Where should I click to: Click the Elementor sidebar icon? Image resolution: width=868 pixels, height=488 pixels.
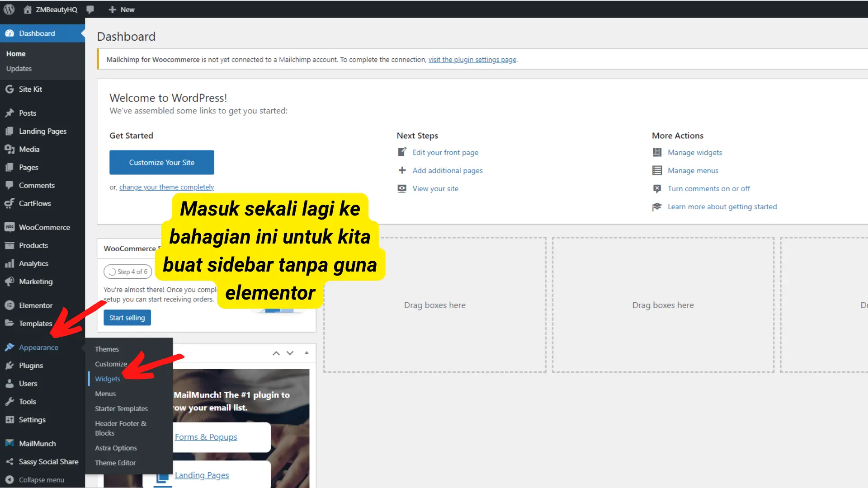point(9,305)
